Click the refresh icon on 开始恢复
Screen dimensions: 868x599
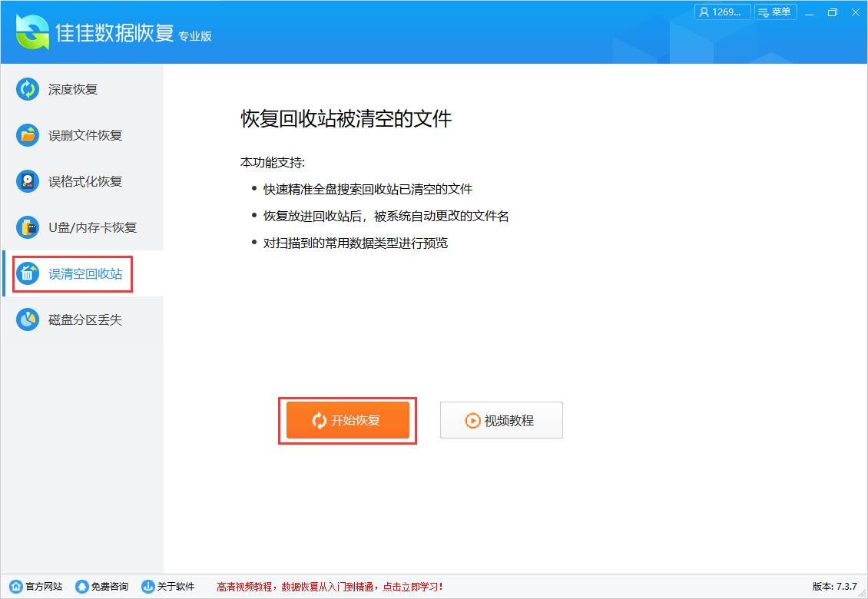320,421
